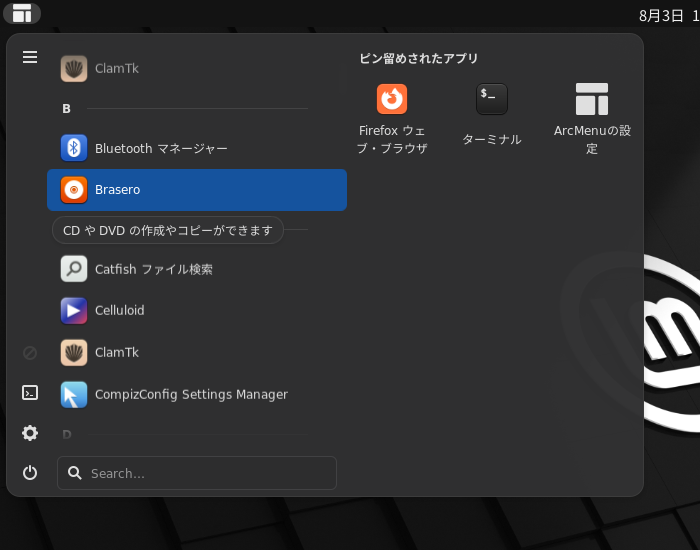The height and width of the screenshot is (550, 700).
Task: Click the Search... input field
Action: (197, 473)
